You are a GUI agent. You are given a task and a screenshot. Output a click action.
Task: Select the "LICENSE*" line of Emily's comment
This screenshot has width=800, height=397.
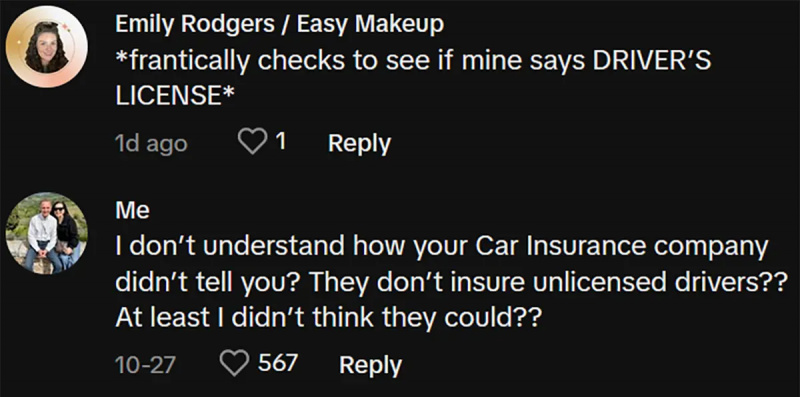click(x=171, y=95)
